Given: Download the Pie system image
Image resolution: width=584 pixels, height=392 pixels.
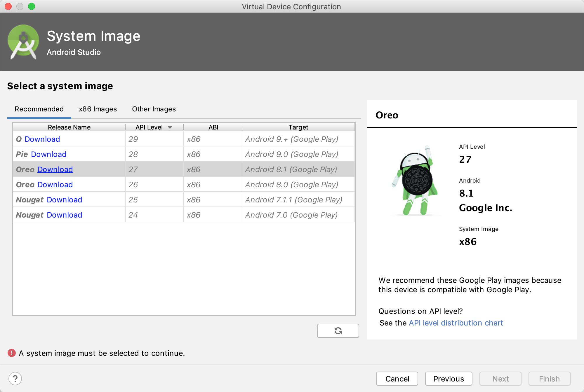Looking at the screenshot, I should [x=48, y=154].
